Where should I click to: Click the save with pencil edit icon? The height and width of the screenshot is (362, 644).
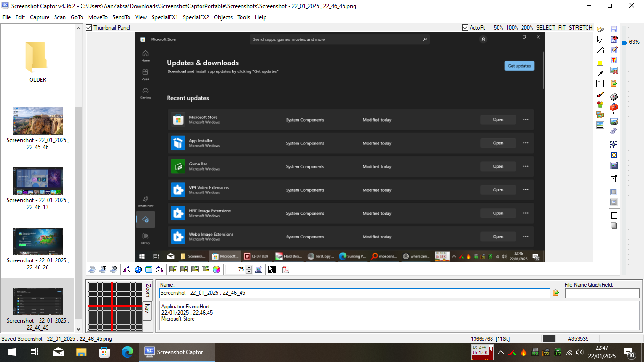(x=613, y=50)
